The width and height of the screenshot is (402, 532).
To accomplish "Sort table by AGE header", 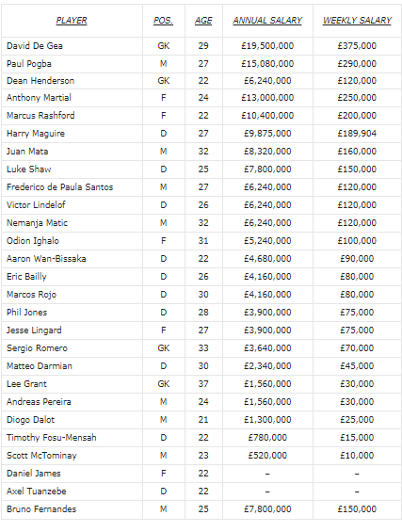I will (x=203, y=21).
